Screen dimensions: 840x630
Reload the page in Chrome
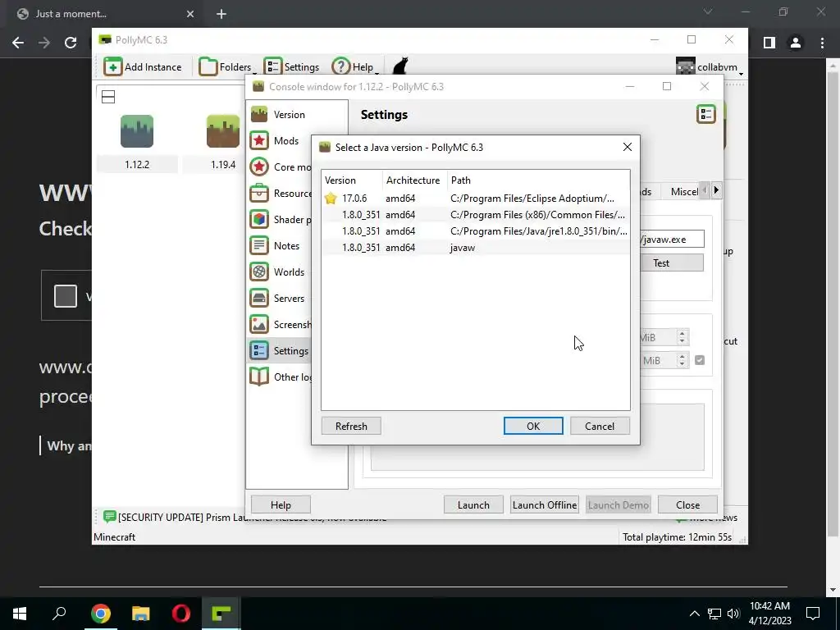coord(71,43)
